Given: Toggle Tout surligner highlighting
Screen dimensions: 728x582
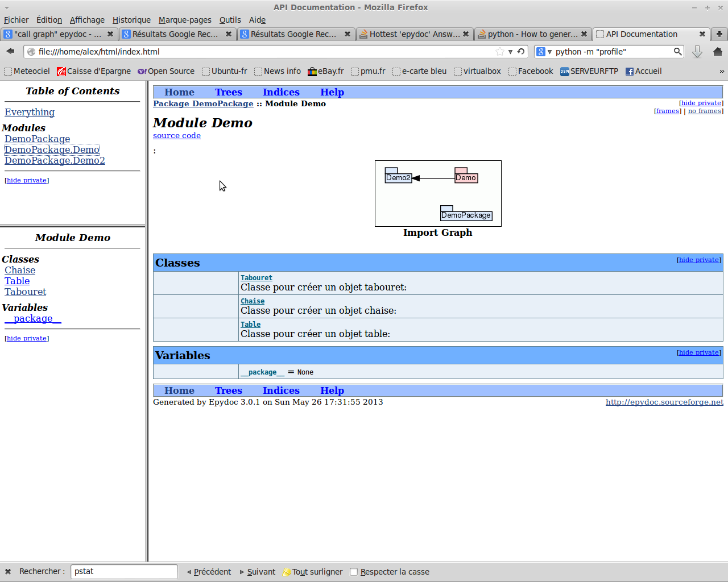Looking at the screenshot, I should tap(313, 572).
